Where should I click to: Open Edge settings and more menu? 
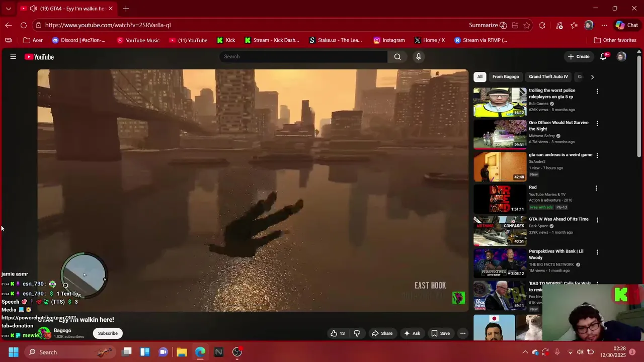point(604,25)
